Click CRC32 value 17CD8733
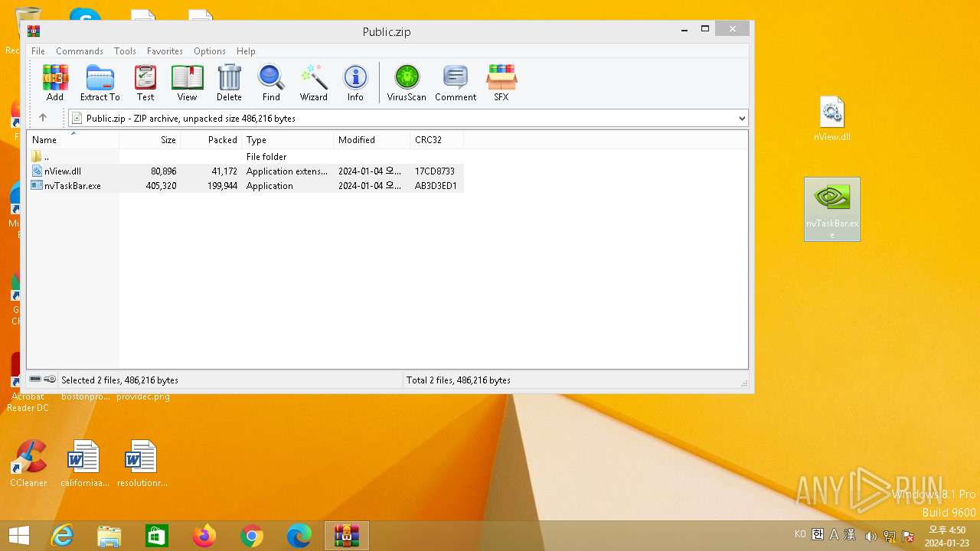980x551 pixels. tap(435, 171)
